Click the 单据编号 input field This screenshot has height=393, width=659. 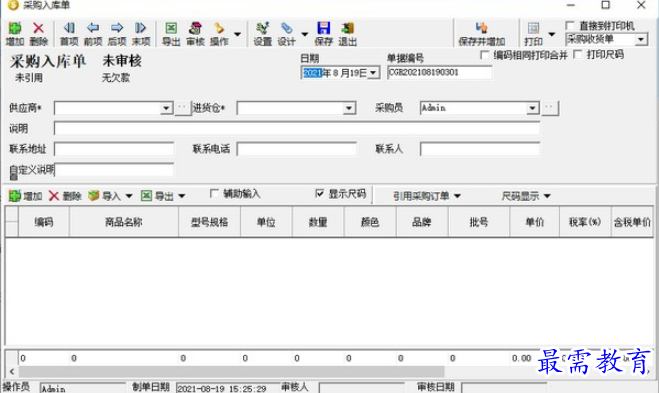pyautogui.click(x=440, y=72)
